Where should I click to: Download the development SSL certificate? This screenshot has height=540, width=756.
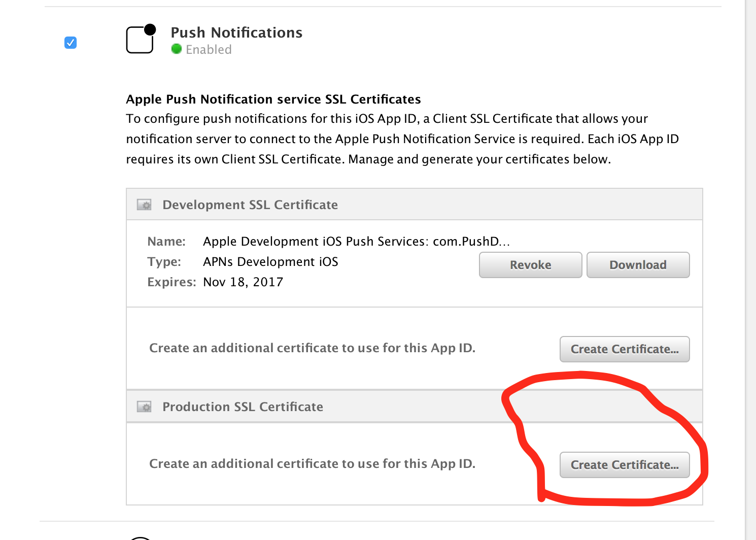pos(638,265)
